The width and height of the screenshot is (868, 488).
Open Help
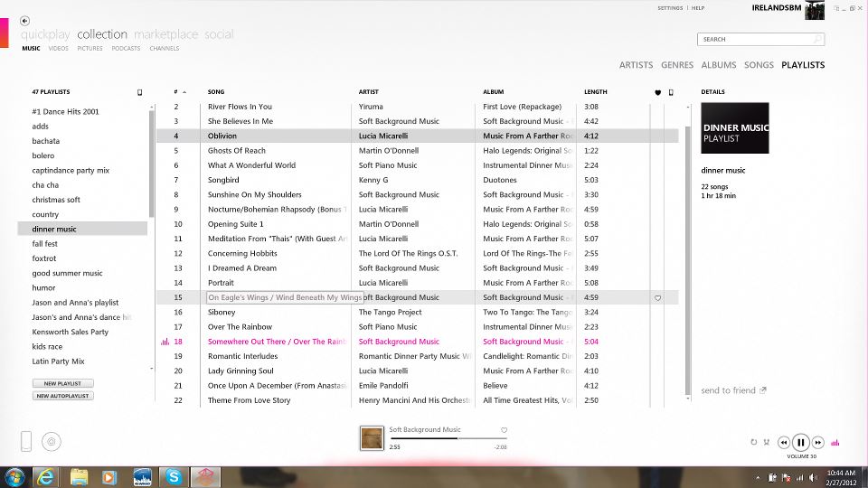697,8
